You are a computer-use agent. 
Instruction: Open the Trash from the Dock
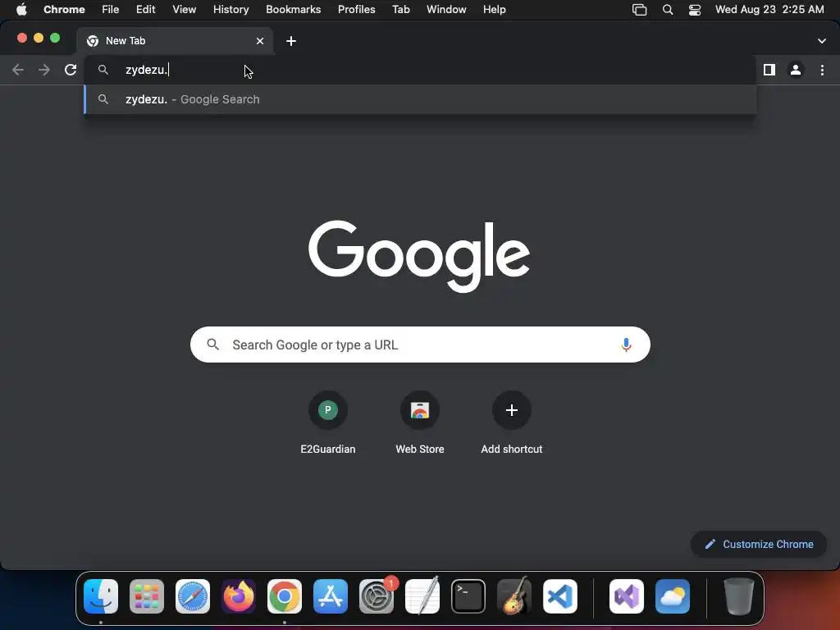(739, 596)
